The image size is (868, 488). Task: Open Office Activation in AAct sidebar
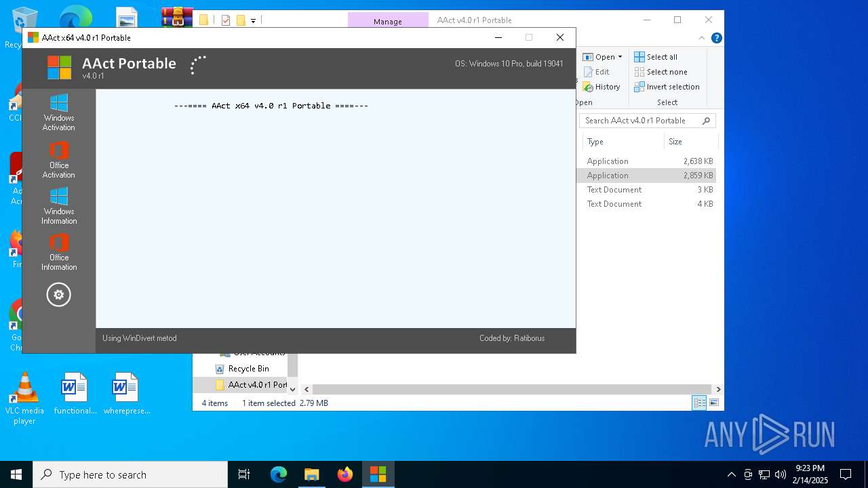[x=59, y=160]
